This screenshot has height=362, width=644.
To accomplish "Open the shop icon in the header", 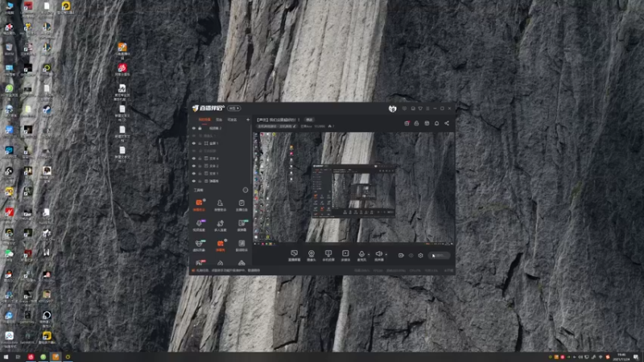I will click(x=427, y=123).
